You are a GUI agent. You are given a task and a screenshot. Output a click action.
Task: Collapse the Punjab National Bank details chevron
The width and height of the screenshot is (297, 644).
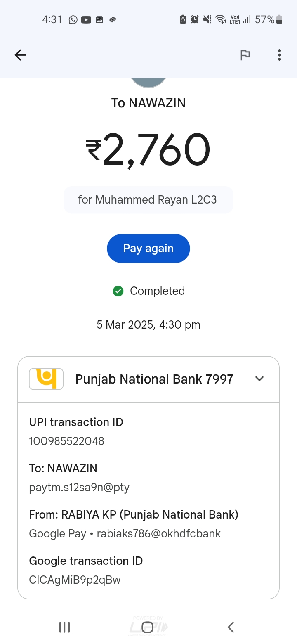coord(259,379)
